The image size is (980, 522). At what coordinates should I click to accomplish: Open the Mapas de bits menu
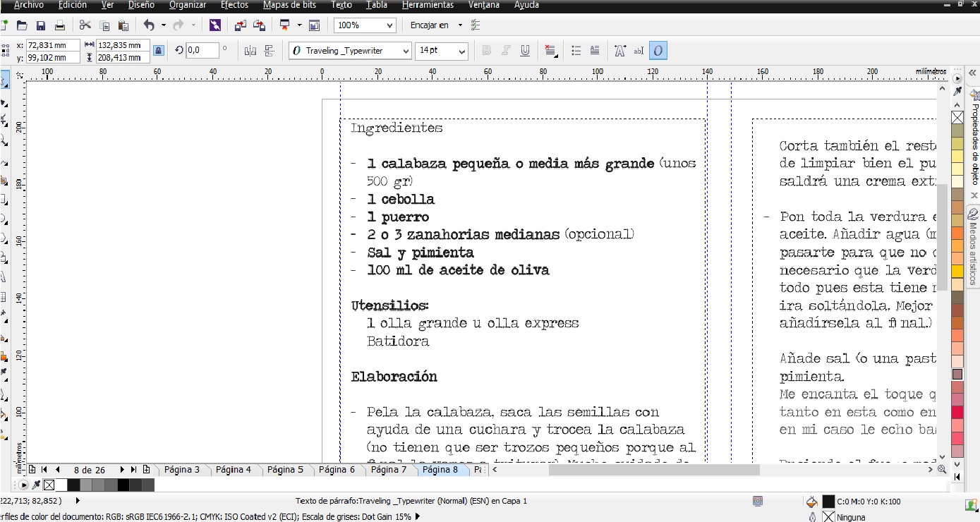[289, 5]
